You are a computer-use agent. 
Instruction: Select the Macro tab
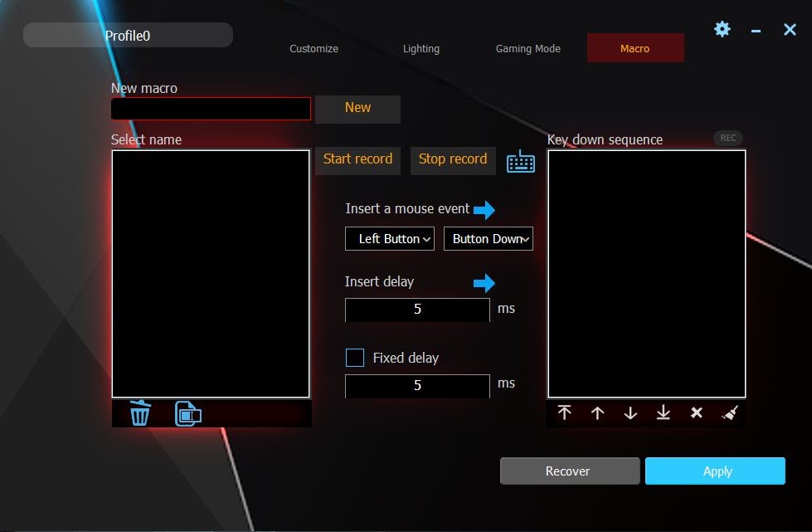[635, 48]
